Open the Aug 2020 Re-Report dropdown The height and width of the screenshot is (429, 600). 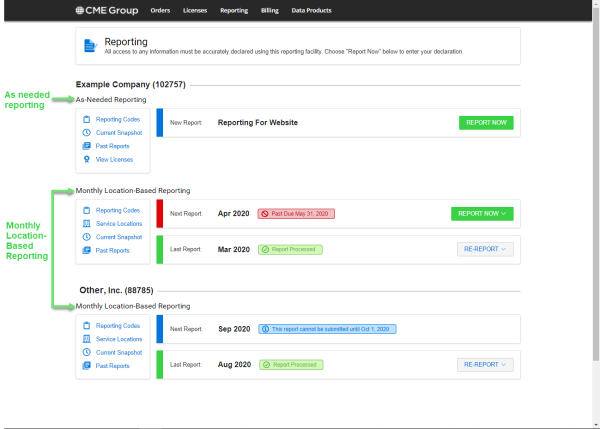[x=485, y=365]
